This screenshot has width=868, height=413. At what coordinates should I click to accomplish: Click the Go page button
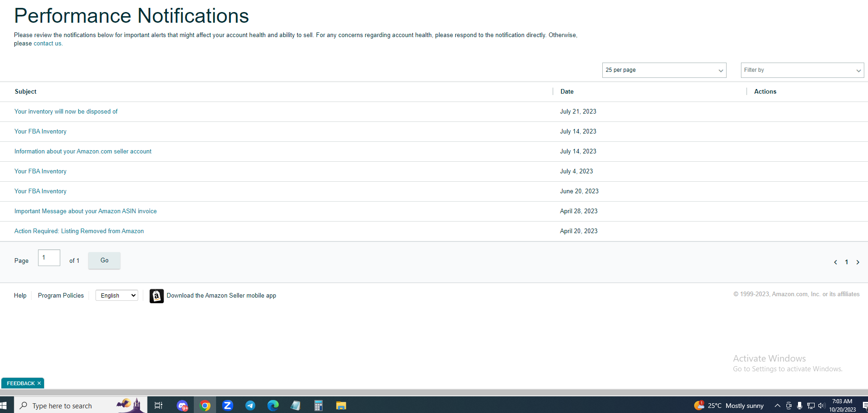click(104, 261)
